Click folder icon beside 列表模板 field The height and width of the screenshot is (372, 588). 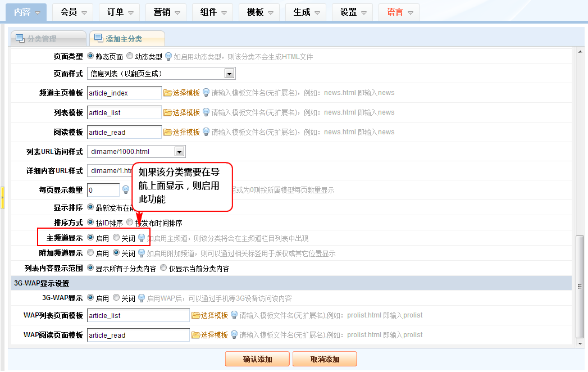(x=167, y=112)
